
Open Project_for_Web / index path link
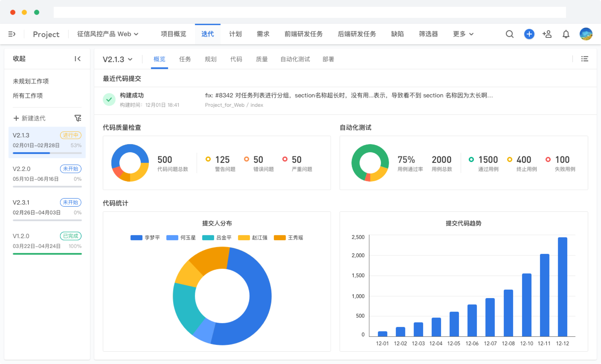pyautogui.click(x=234, y=105)
